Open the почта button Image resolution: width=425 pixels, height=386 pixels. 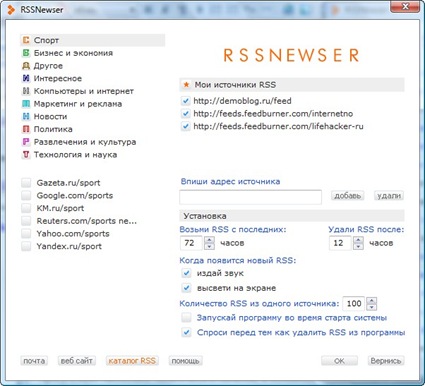(x=34, y=361)
